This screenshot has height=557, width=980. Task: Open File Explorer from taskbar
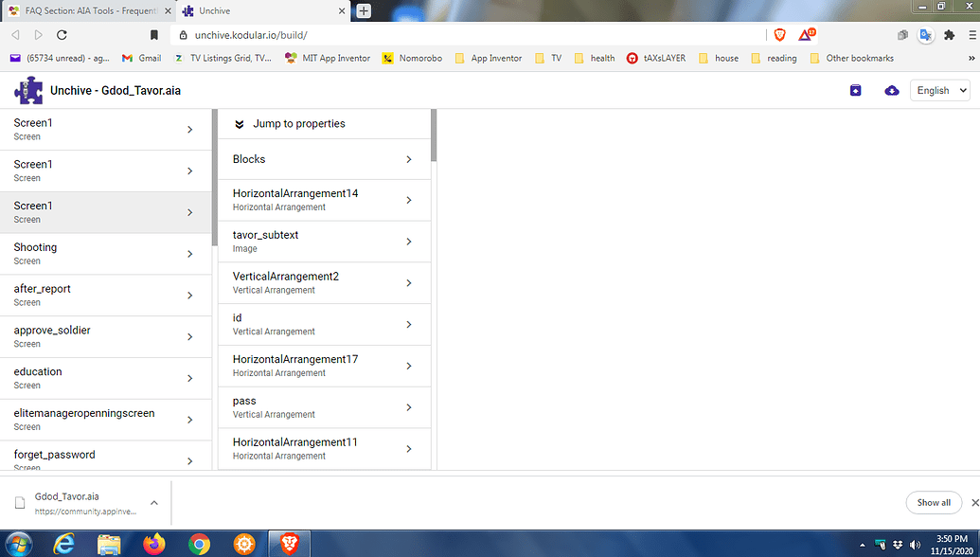(109, 545)
